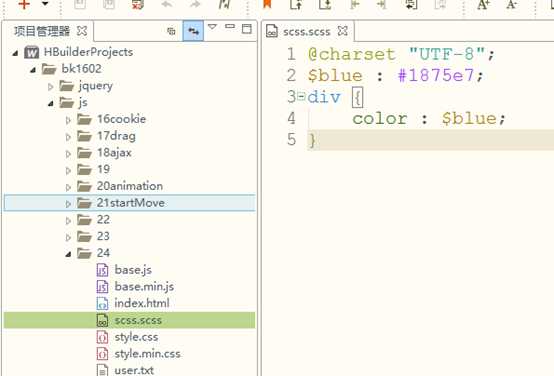Collapse the HBuilderProjects root node
Screen dimensions: 554x376
[x=15, y=53]
